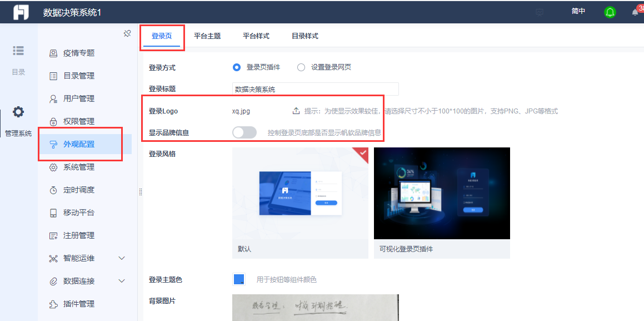Image resolution: width=644 pixels, height=321 pixels.
Task: Open the green bell notification icon
Action: pyautogui.click(x=610, y=12)
